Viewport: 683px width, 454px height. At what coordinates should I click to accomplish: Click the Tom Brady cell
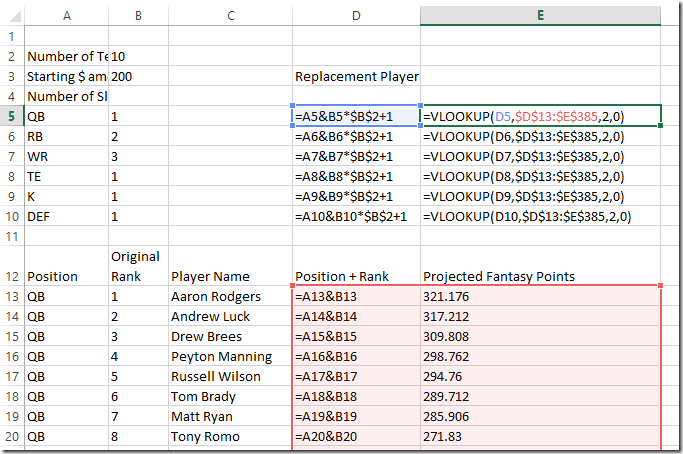point(230,396)
